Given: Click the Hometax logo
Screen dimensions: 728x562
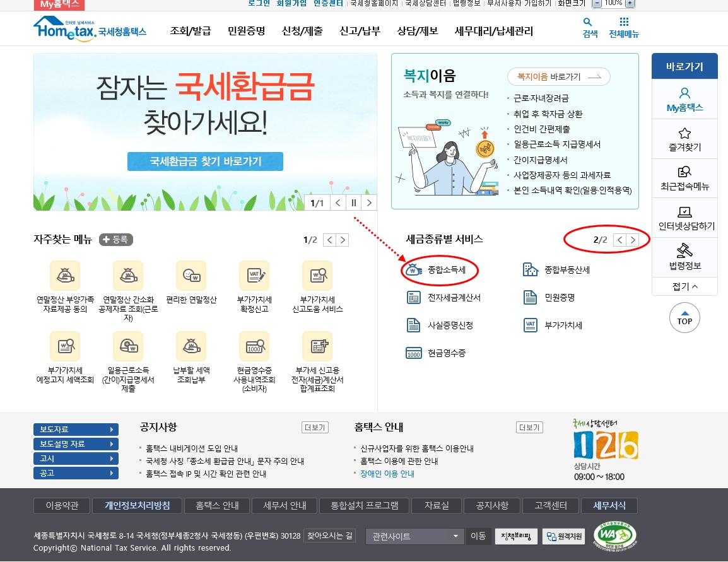Looking at the screenshot, I should coord(90,29).
